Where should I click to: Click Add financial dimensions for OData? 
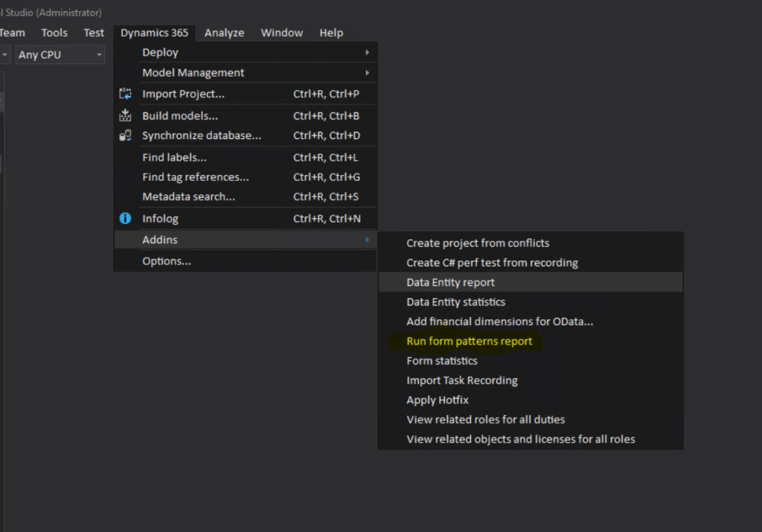(x=499, y=322)
